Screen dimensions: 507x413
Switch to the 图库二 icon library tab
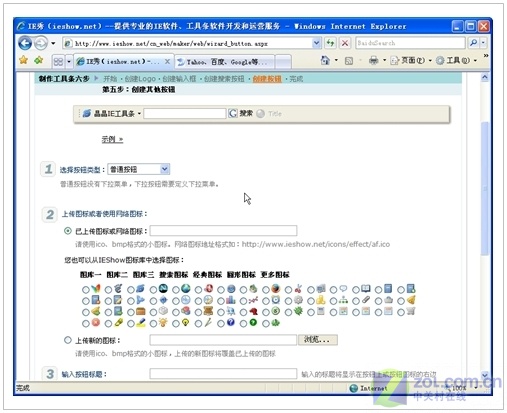[x=117, y=275]
